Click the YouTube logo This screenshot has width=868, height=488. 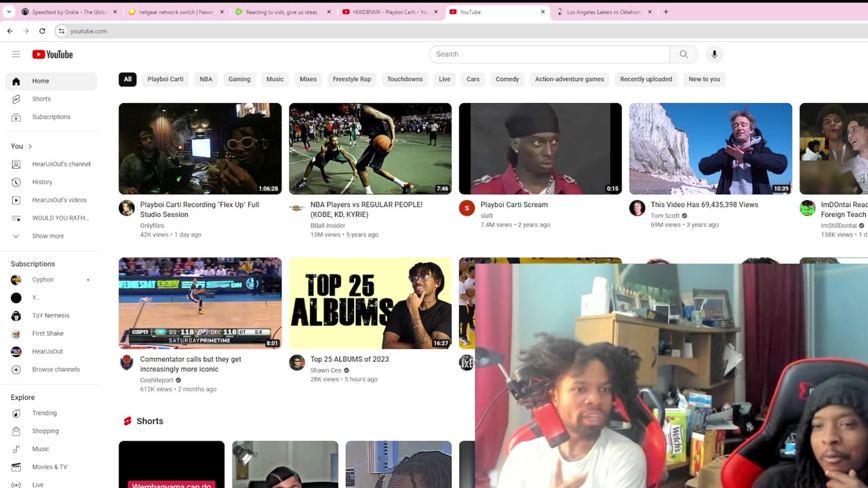(52, 54)
